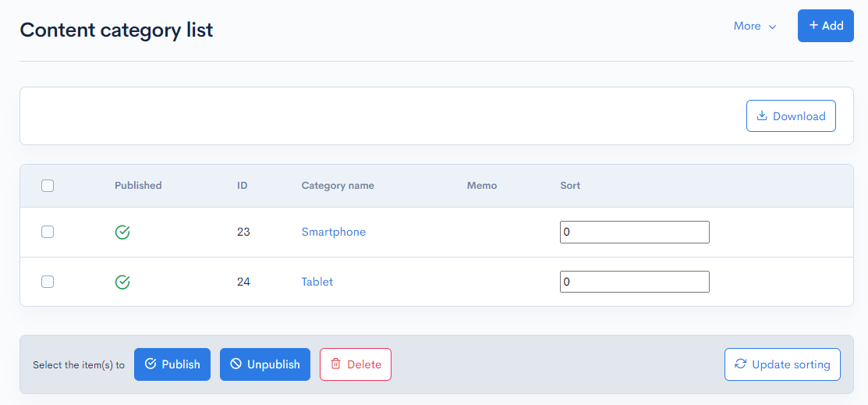The image size is (868, 405).
Task: Toggle the select-all checkbox in table header
Action: pyautogui.click(x=48, y=186)
